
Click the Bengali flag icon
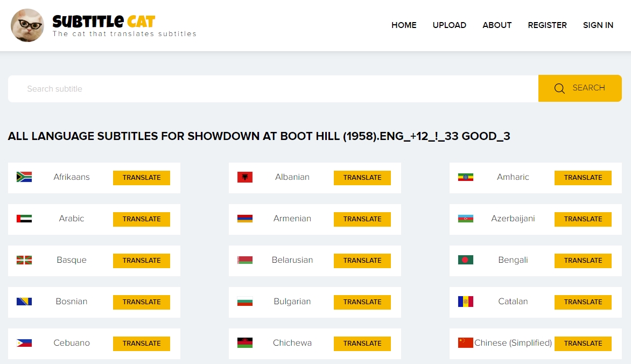tap(466, 260)
